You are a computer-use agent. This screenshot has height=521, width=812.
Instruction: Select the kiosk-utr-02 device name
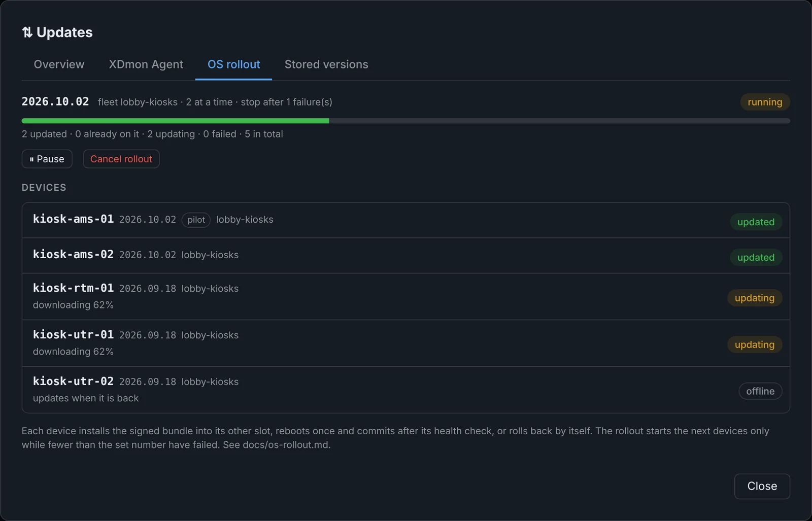tap(73, 381)
